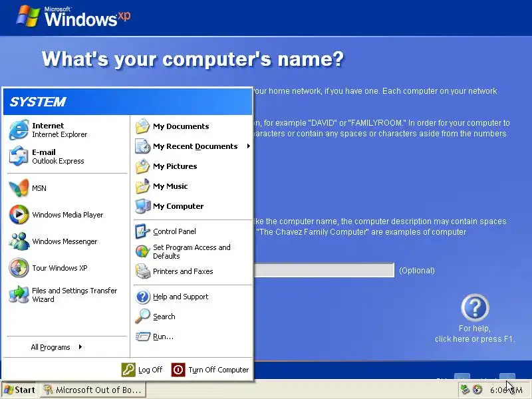Click the 'Tour Windows XP' menu text
The image size is (532, 399).
(x=60, y=268)
